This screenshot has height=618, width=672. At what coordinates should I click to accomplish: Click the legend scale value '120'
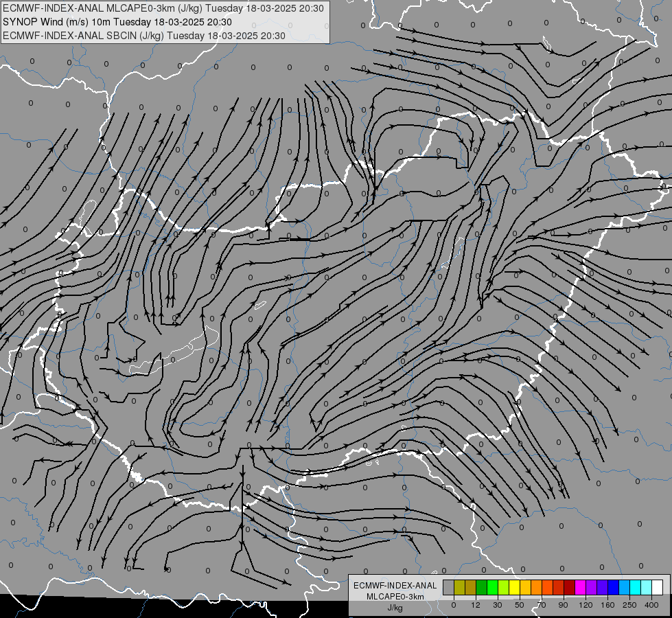(586, 605)
